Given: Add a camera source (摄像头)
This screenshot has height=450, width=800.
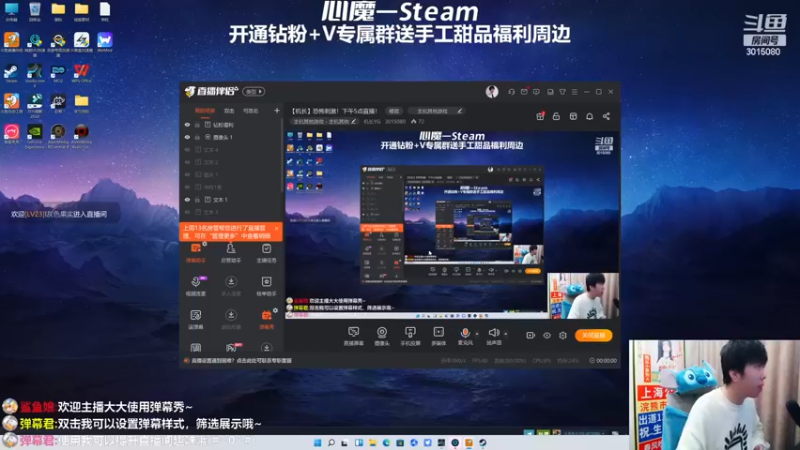Looking at the screenshot, I should click(382, 336).
